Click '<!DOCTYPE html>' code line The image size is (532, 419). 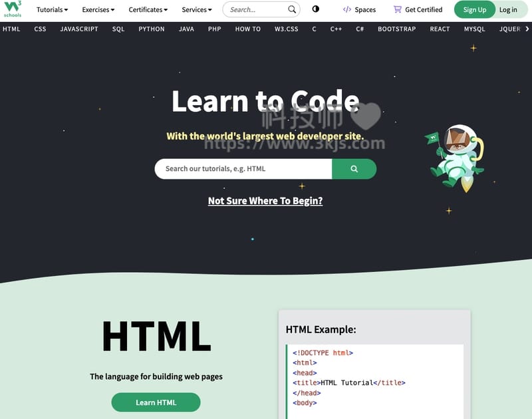pos(323,353)
